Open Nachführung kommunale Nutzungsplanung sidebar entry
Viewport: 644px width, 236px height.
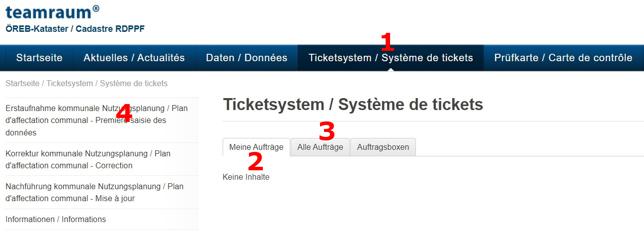[101, 192]
